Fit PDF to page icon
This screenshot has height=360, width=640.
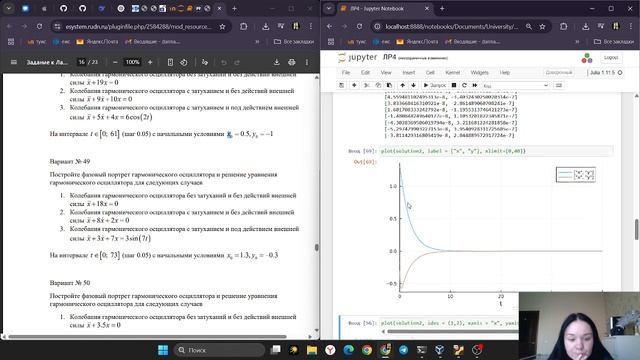point(170,62)
